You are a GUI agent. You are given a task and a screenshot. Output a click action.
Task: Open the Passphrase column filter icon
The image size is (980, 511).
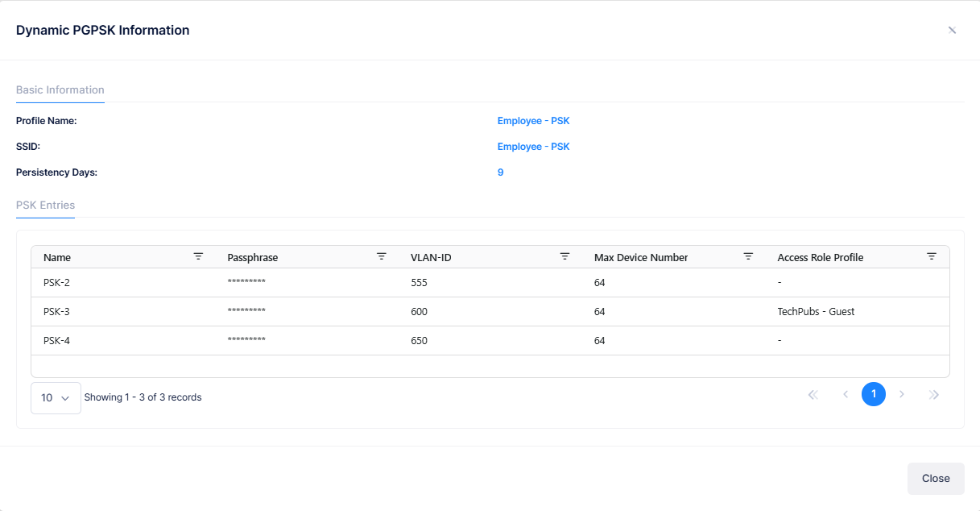(x=382, y=256)
